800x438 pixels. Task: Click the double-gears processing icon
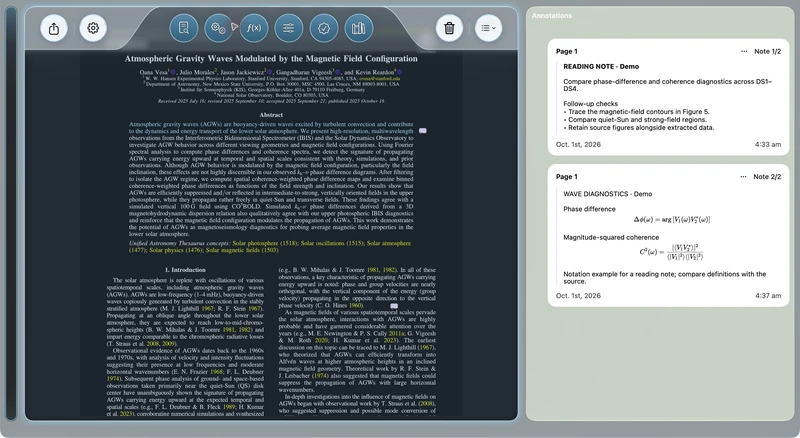tap(218, 28)
